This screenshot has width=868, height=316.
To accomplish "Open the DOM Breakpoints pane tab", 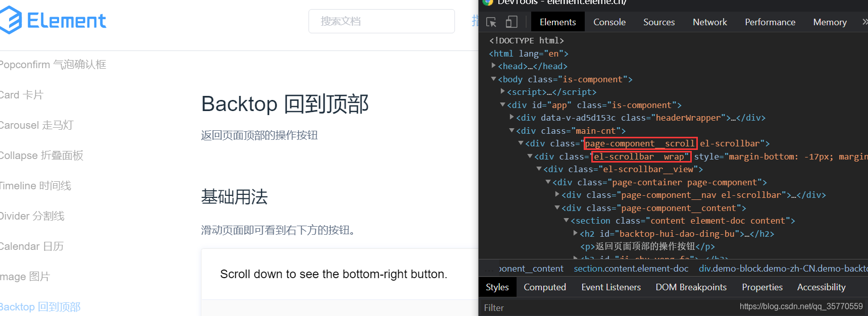I will [x=691, y=287].
